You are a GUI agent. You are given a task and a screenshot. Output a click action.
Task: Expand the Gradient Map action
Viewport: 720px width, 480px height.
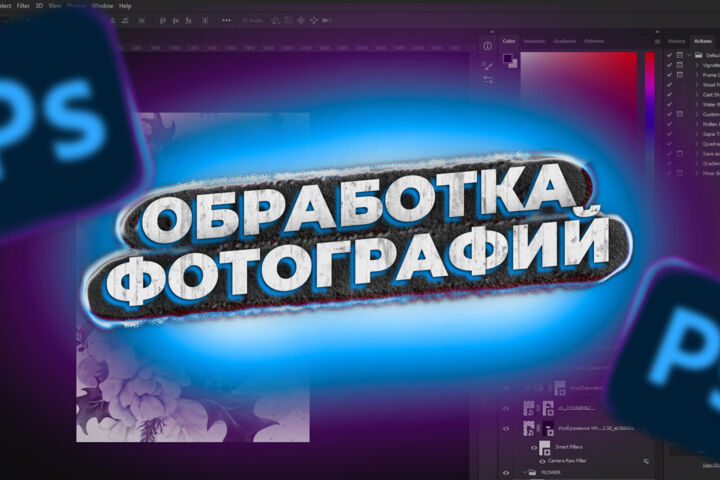(x=697, y=164)
